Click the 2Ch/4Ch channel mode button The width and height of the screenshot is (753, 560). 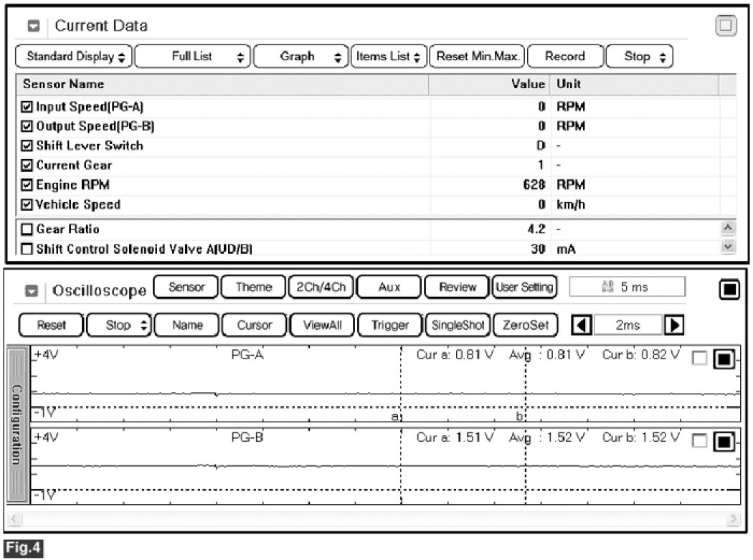click(x=321, y=288)
